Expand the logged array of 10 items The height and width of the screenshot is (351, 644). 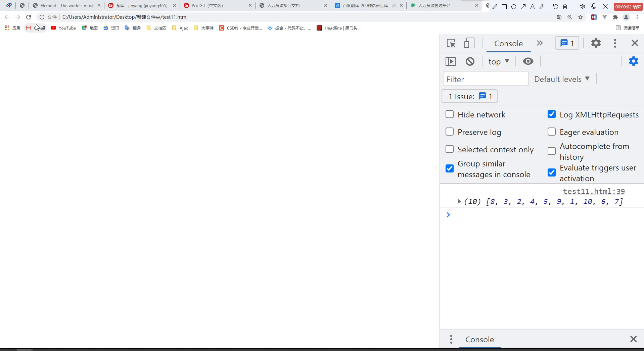(459, 201)
